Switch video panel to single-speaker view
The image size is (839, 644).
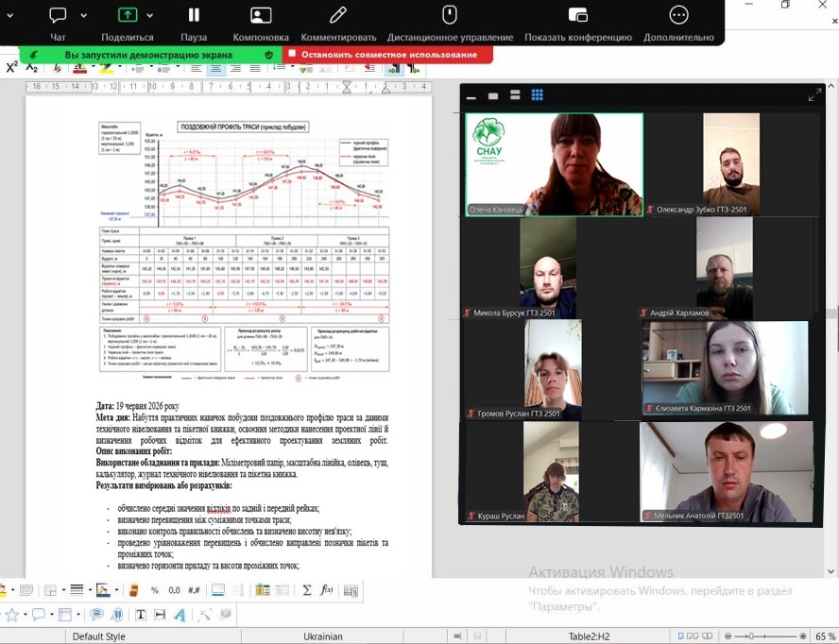coord(493,95)
